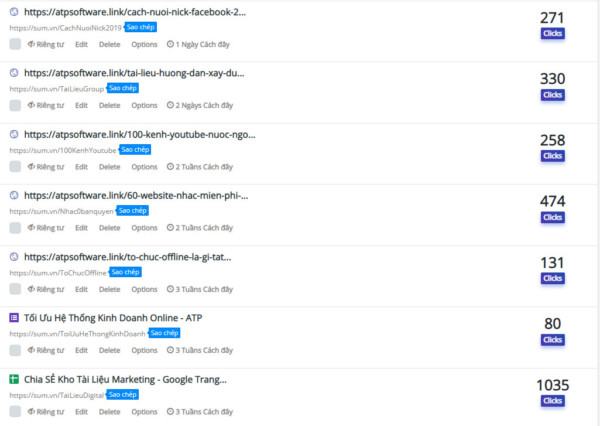Edit the tai-lieu-huong-dan-xay-du link
Screen dimensions: 600x426
(82, 105)
